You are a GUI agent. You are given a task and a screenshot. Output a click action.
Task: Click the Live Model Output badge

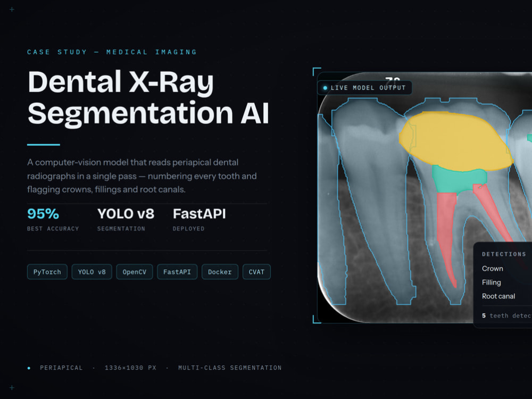(365, 88)
